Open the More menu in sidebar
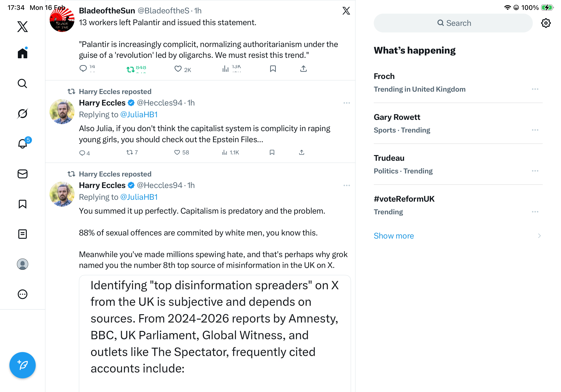This screenshot has height=392, width=561. pyautogui.click(x=23, y=294)
